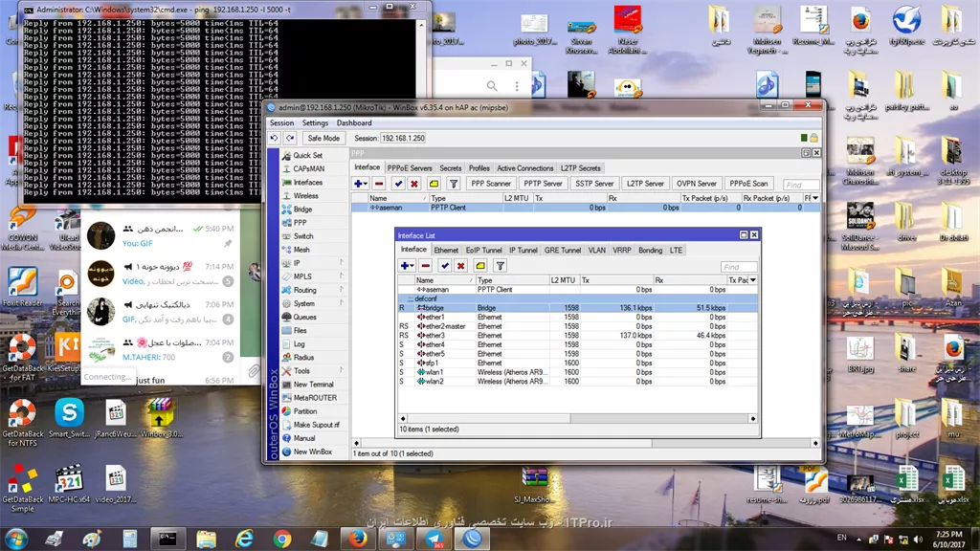Click the Session address field in WinBox
The height and width of the screenshot is (551, 980).
[403, 138]
